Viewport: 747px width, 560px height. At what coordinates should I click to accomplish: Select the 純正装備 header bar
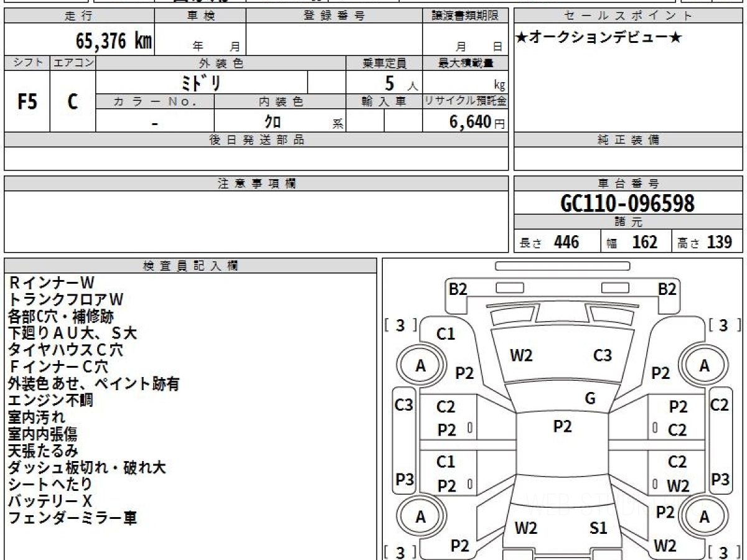tap(629, 140)
